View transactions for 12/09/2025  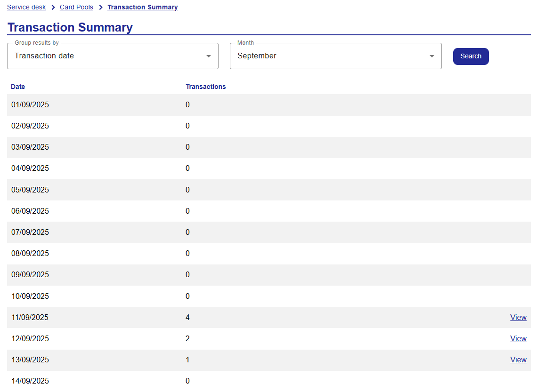pos(518,339)
